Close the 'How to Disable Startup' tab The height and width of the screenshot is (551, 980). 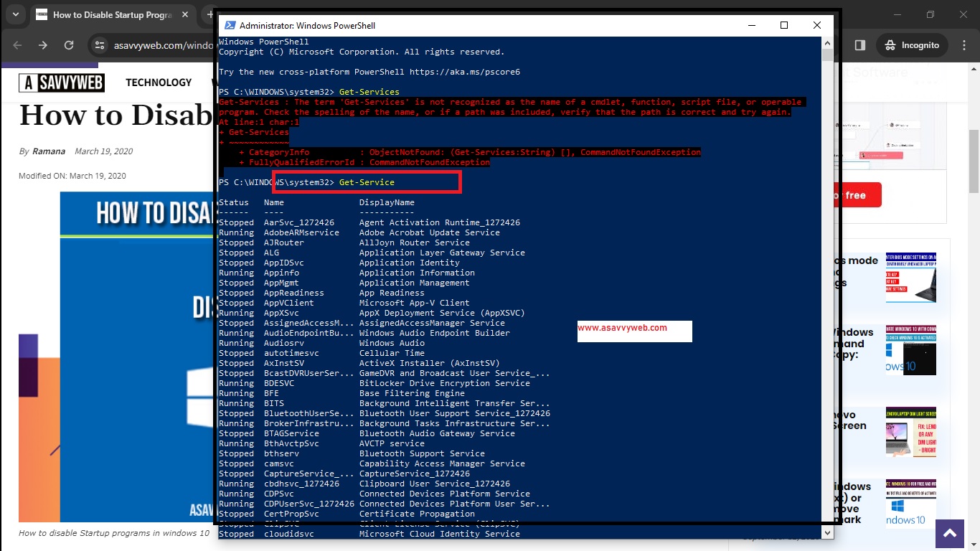185,14
